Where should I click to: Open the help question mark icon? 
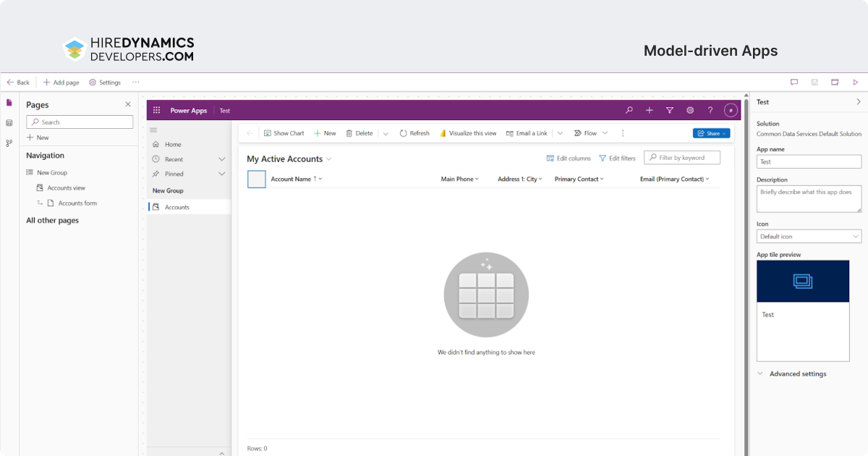(x=710, y=110)
